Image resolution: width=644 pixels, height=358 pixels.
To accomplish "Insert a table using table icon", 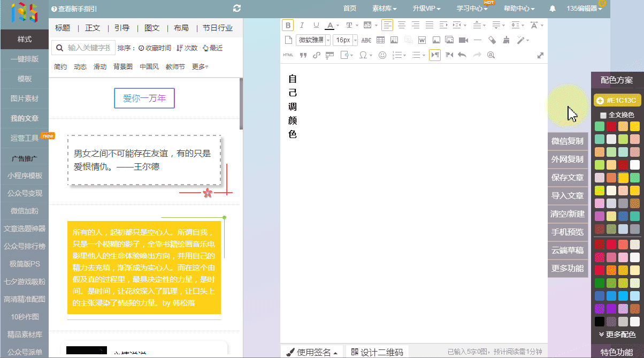I will click(x=380, y=40).
